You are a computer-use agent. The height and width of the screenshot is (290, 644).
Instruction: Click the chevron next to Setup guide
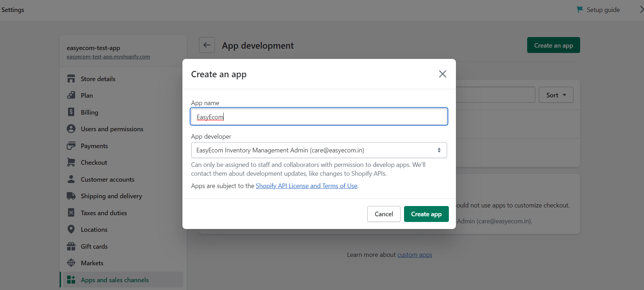[641, 10]
